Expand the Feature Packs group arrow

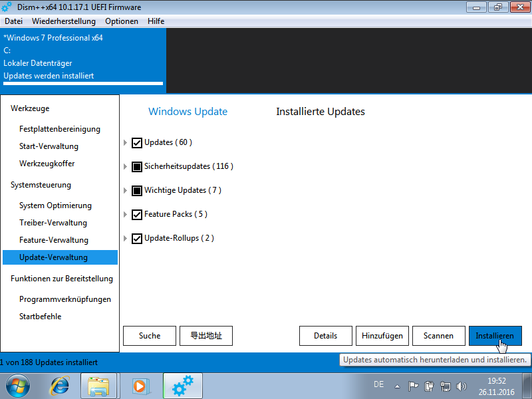click(x=125, y=214)
